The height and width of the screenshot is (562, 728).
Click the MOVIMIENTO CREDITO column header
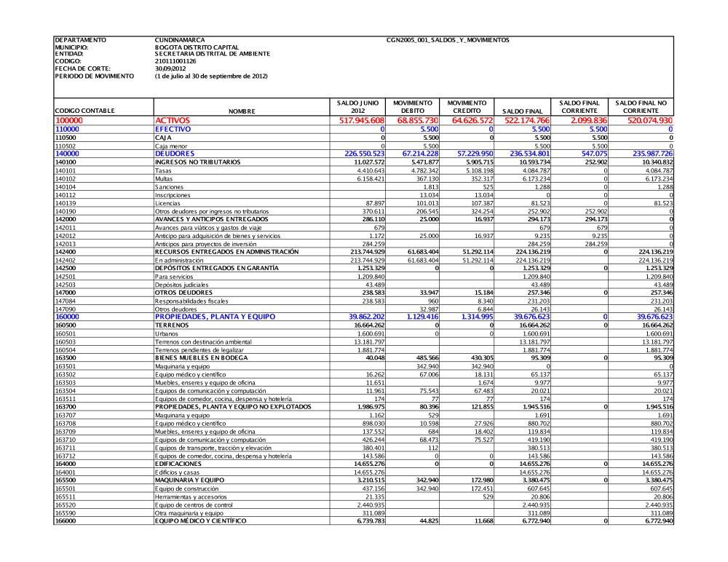tap(468, 106)
